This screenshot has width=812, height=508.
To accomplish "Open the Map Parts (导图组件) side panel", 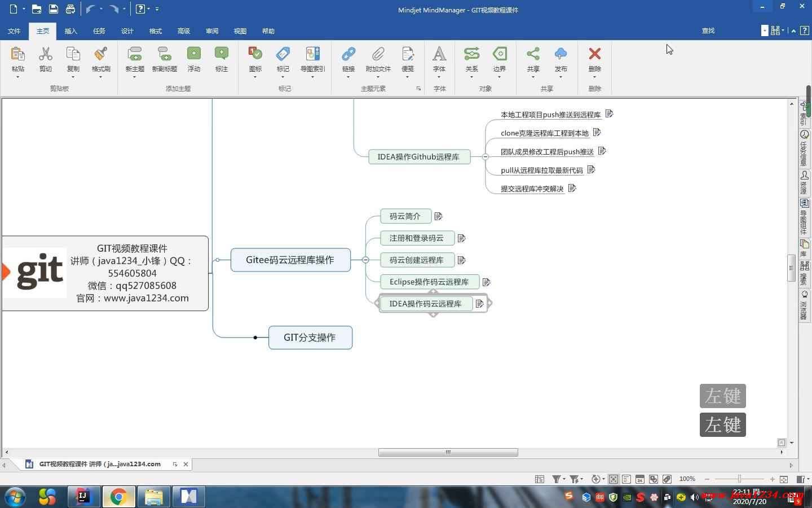I will click(x=804, y=217).
